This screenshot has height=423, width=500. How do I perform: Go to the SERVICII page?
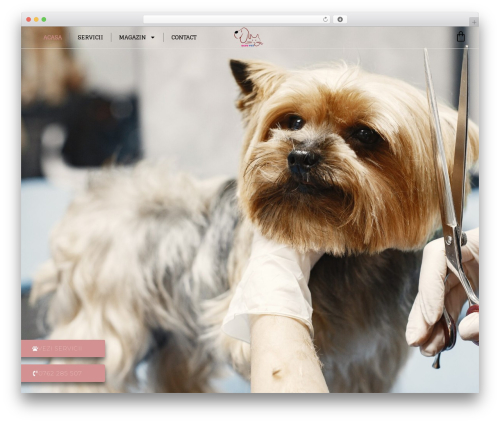coord(90,37)
